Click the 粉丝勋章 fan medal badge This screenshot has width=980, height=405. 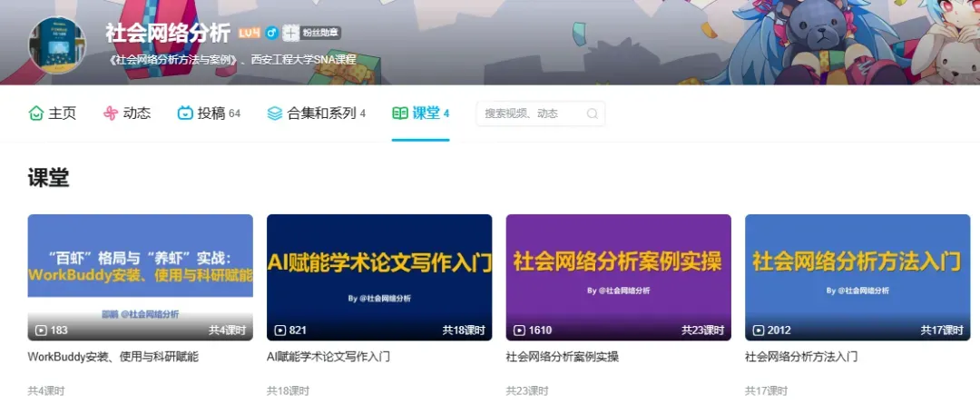point(312,33)
